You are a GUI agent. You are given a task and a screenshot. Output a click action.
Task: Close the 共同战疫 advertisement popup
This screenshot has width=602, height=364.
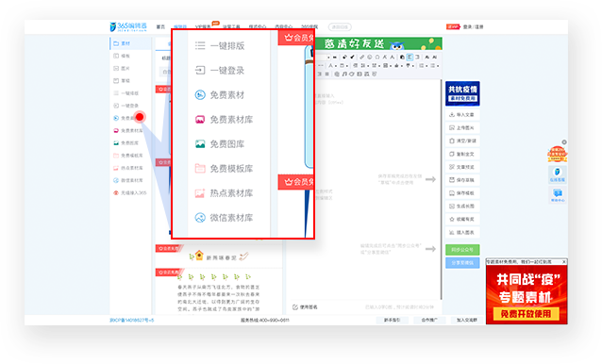point(564,261)
